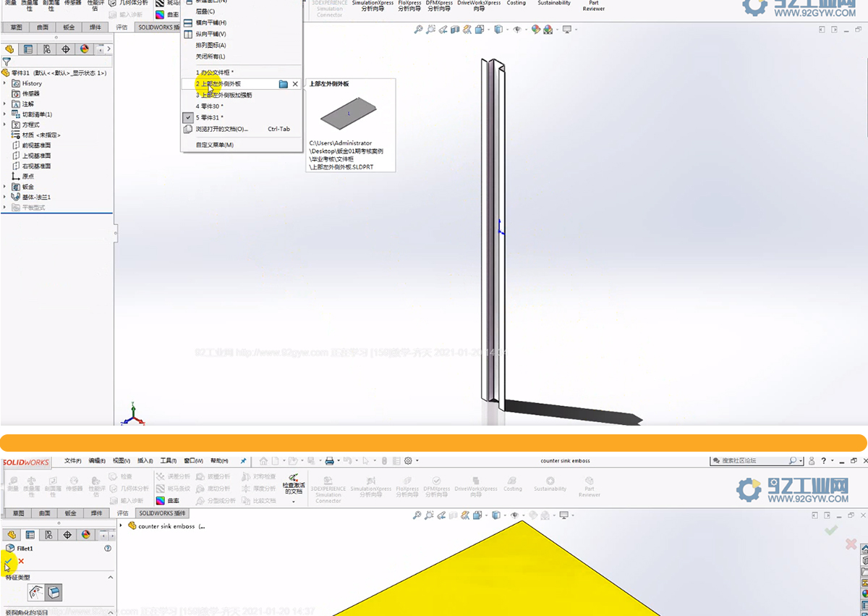This screenshot has height=616, width=868.
Task: Open PropertyManager tab in upper window
Action: 29,49
